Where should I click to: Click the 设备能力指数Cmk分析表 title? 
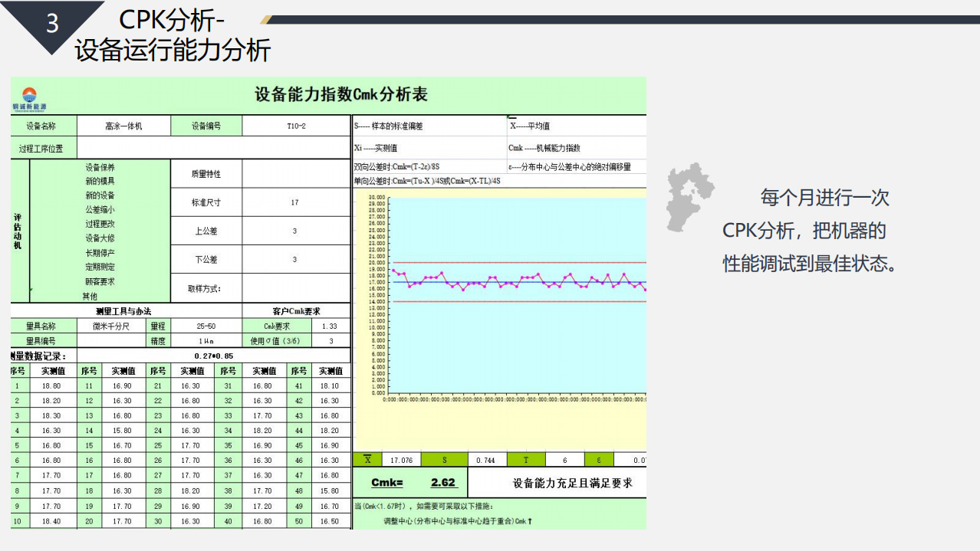pyautogui.click(x=340, y=95)
